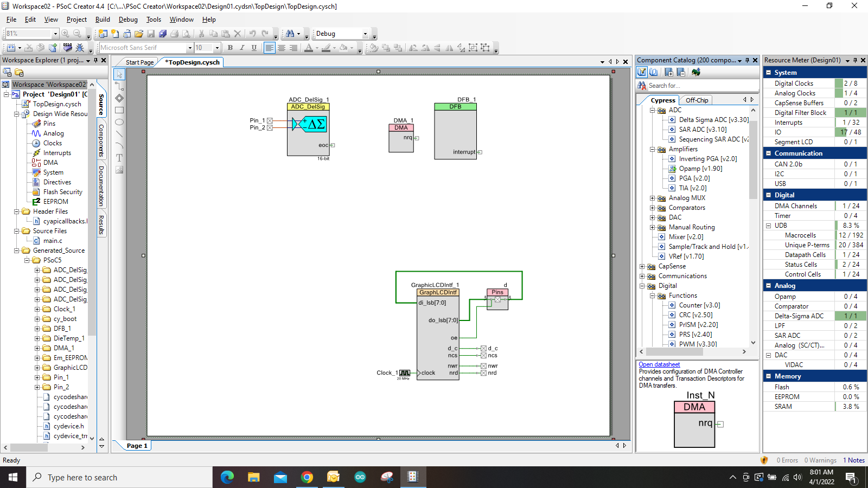This screenshot has width=868, height=488.
Task: Open the Components side tab
Action: click(101, 141)
